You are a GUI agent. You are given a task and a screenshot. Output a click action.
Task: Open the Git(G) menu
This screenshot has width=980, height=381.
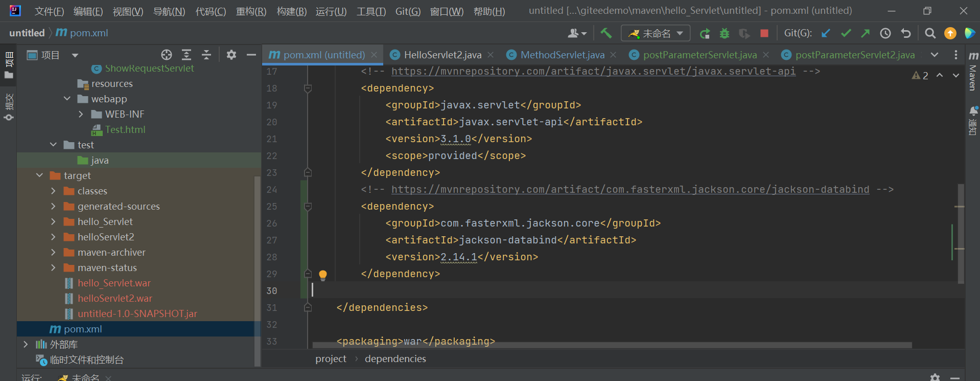(408, 11)
